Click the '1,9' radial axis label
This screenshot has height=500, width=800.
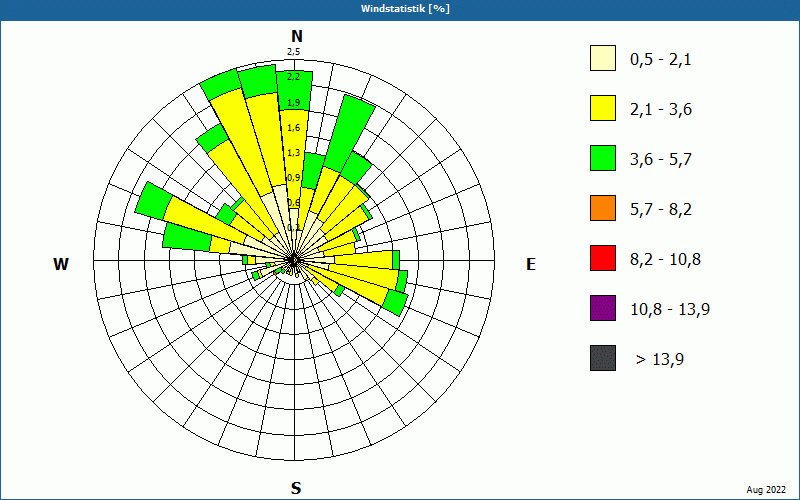(x=293, y=103)
